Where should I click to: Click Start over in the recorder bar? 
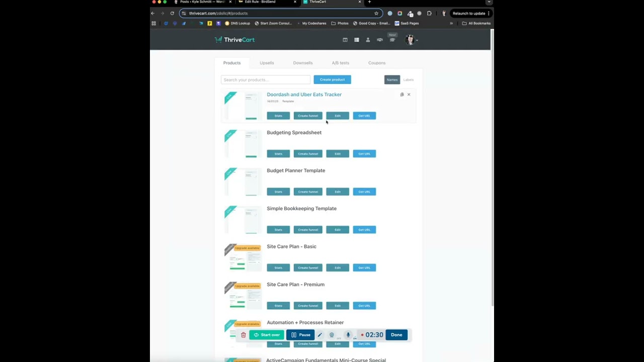(x=267, y=335)
